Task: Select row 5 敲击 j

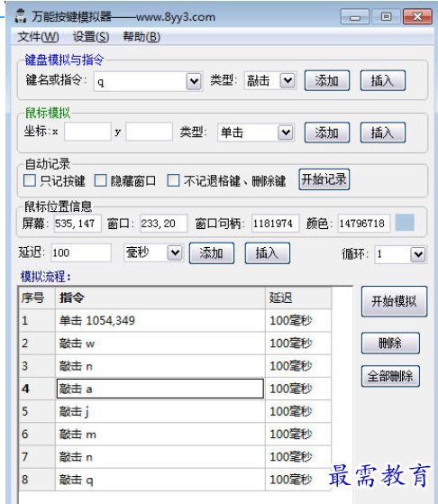Action: (x=175, y=411)
